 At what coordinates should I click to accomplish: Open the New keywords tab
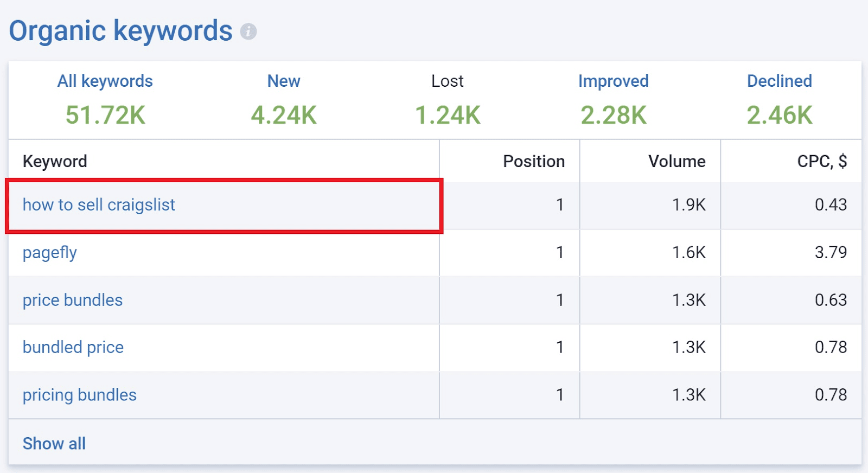click(x=284, y=81)
